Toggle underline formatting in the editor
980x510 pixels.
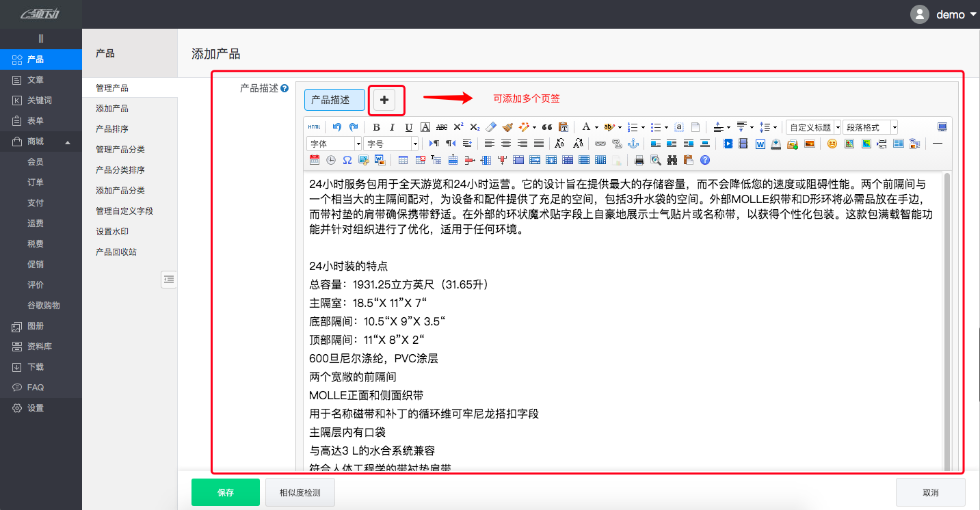pyautogui.click(x=408, y=127)
